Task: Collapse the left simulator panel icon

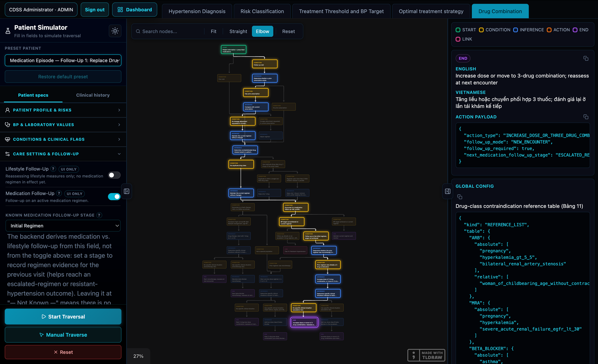Action: pyautogui.click(x=126, y=191)
